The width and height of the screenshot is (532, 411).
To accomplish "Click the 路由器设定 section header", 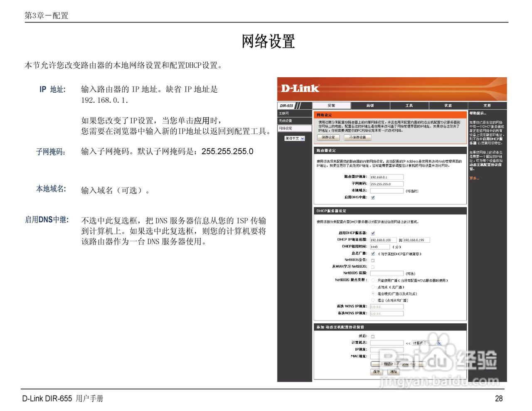I will (x=390, y=150).
